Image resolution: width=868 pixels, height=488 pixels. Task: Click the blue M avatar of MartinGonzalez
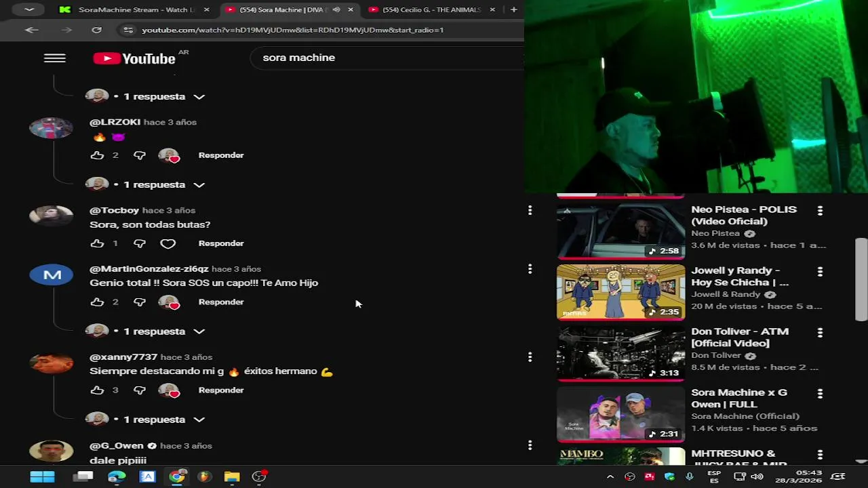52,275
